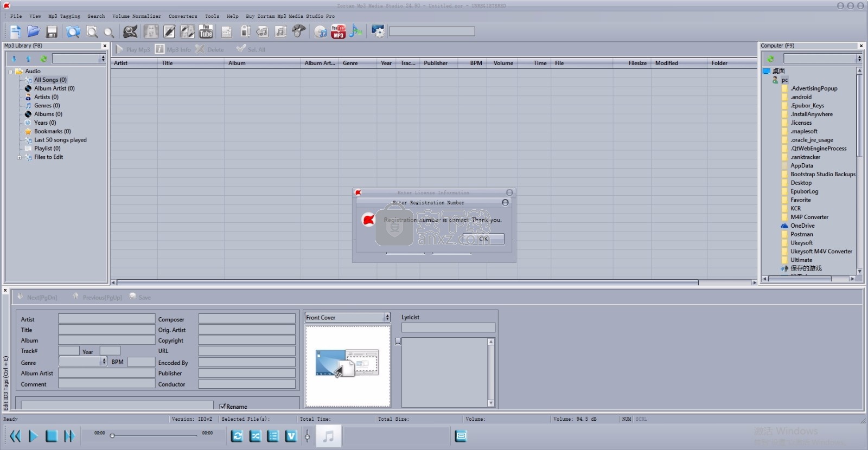Click the music note convert icon
This screenshot has width=868, height=450.
tap(263, 31)
